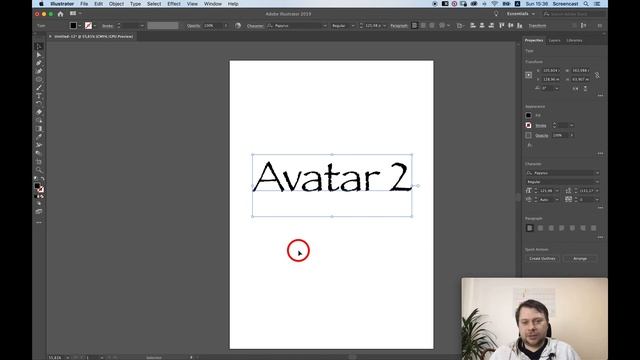Open More Options dots in Character section
This screenshot has width=640, height=360.
click(600, 208)
